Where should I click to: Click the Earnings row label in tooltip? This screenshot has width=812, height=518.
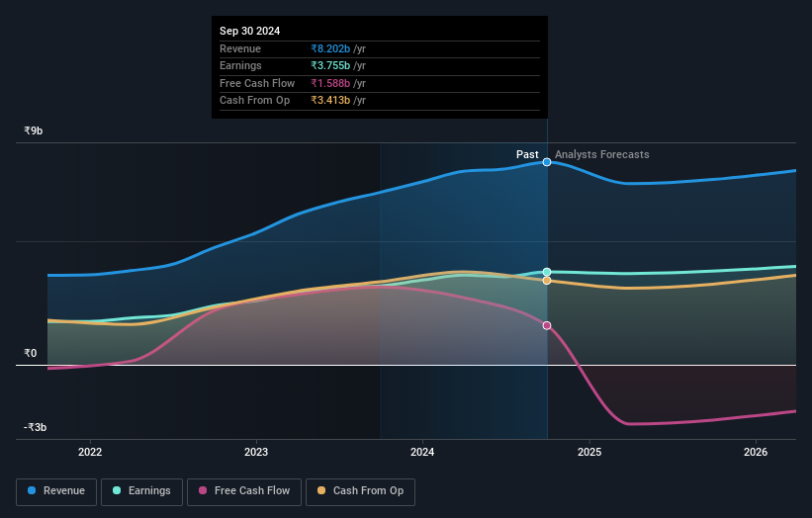tap(240, 65)
